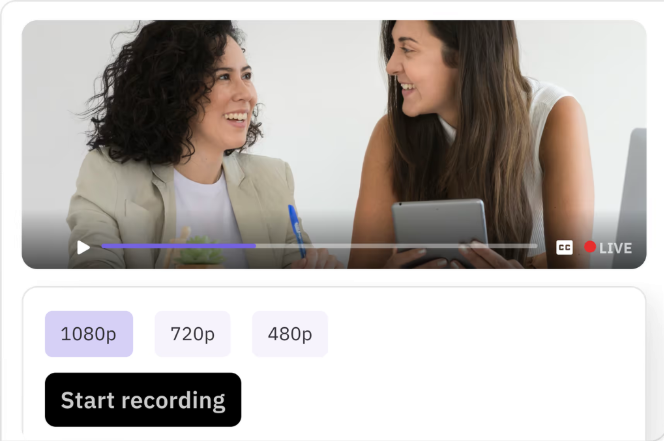Choose the 480p quality option

point(290,334)
